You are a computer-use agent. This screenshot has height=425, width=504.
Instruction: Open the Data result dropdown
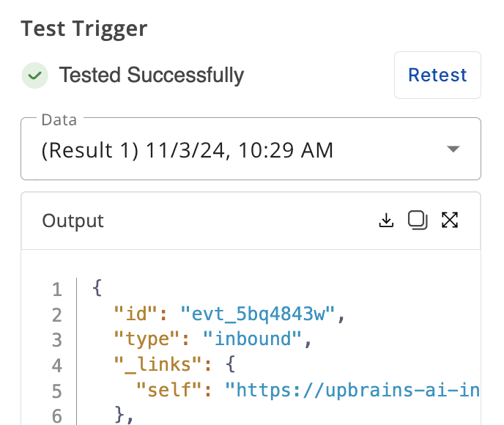251,151
